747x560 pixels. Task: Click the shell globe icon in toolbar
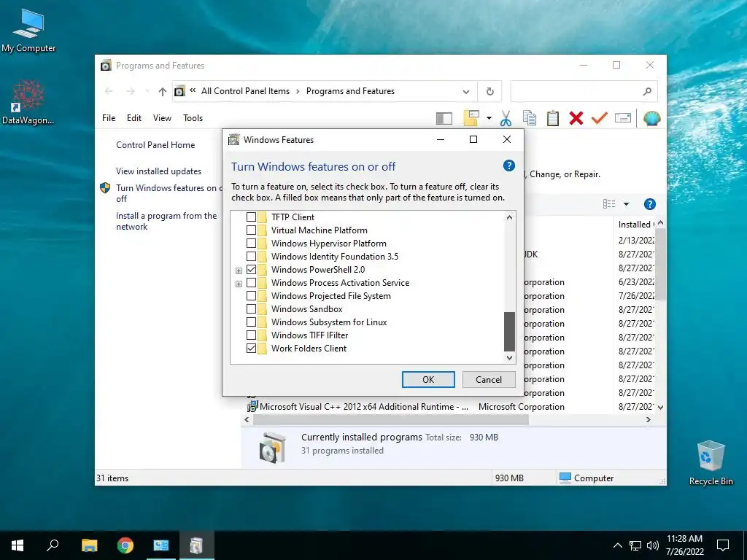[651, 118]
